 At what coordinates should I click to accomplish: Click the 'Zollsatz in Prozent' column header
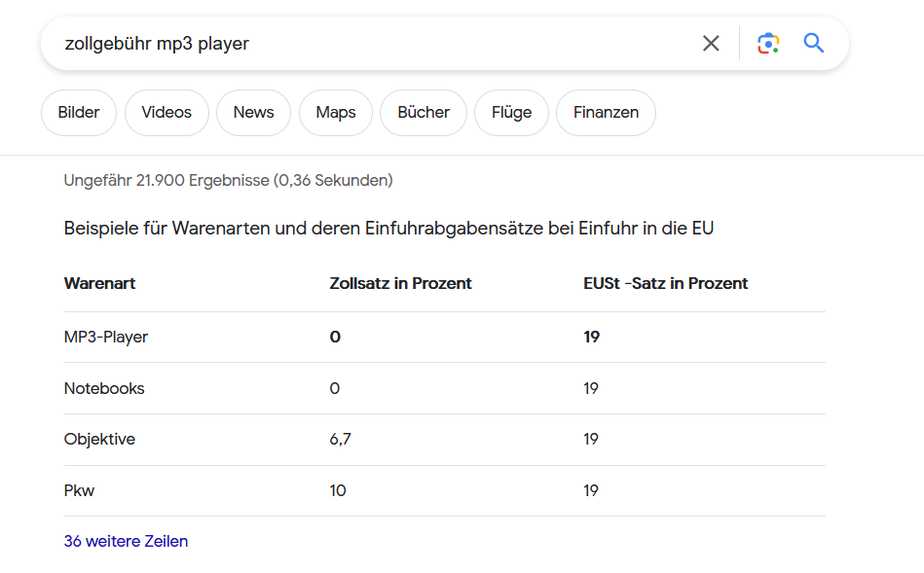click(400, 284)
